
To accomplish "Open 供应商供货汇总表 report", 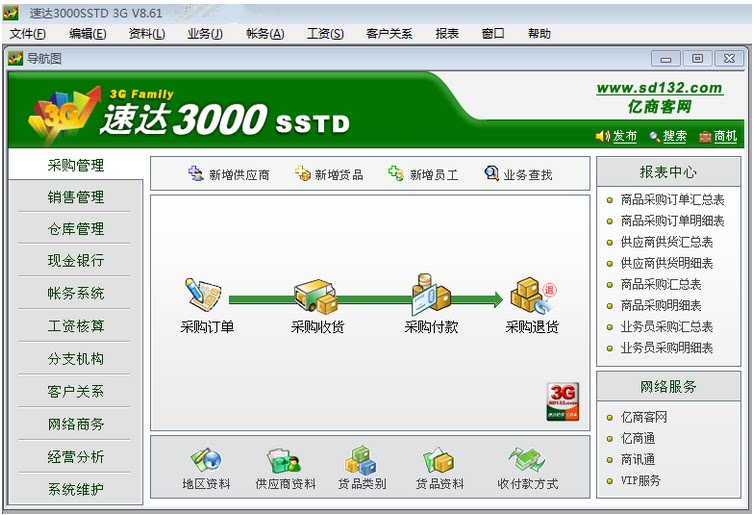I will (666, 242).
